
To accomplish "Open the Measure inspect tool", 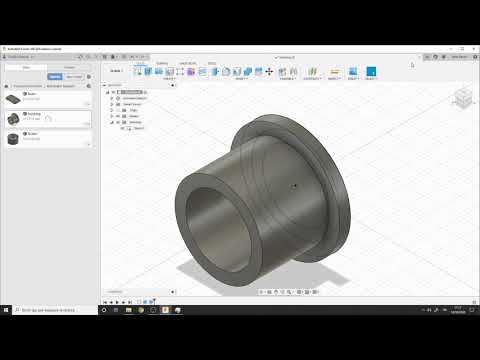I will click(x=335, y=71).
